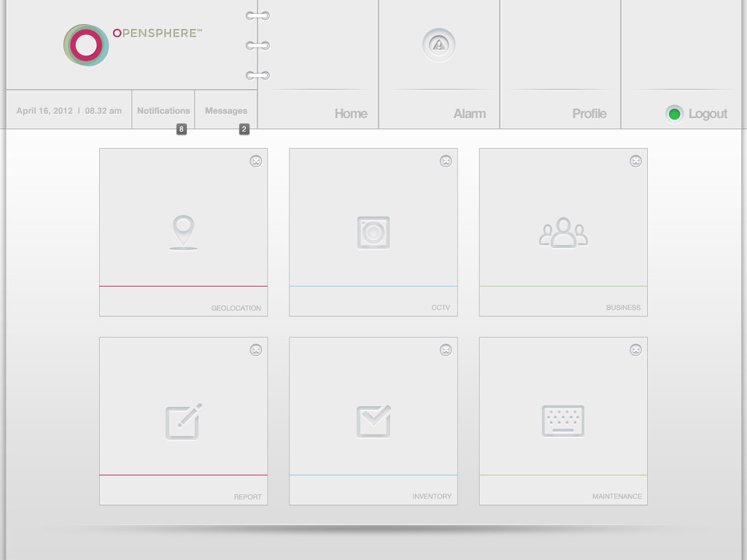
Task: Open the Maintenance keyboard icon
Action: [563, 421]
